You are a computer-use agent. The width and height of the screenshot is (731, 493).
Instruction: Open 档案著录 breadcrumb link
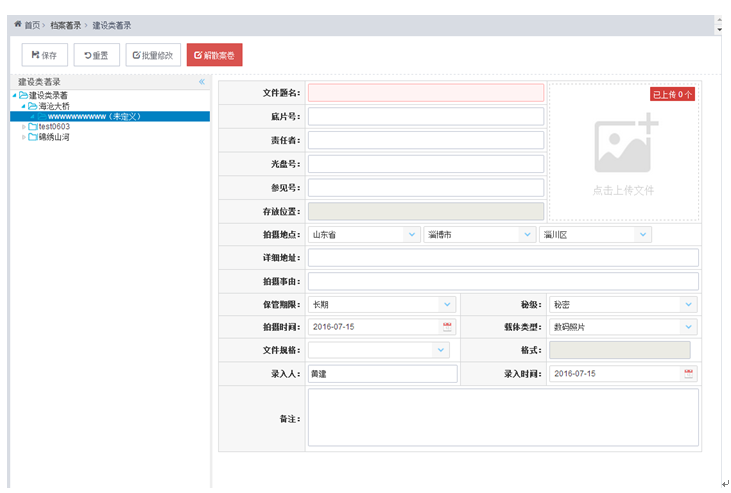tap(66, 25)
